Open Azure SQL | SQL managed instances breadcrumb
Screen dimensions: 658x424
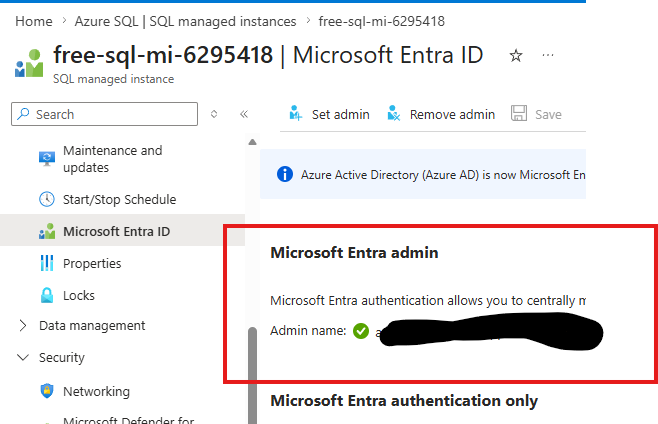pyautogui.click(x=185, y=21)
